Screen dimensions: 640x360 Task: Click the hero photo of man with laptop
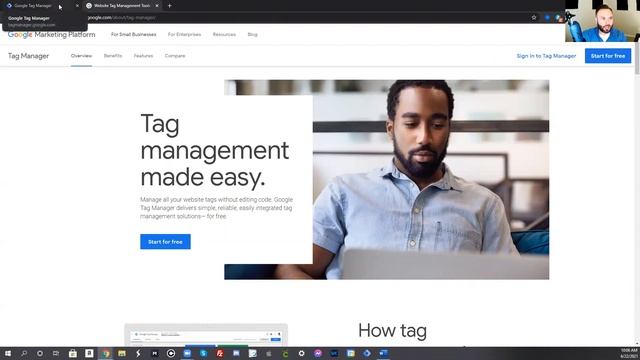(x=431, y=180)
